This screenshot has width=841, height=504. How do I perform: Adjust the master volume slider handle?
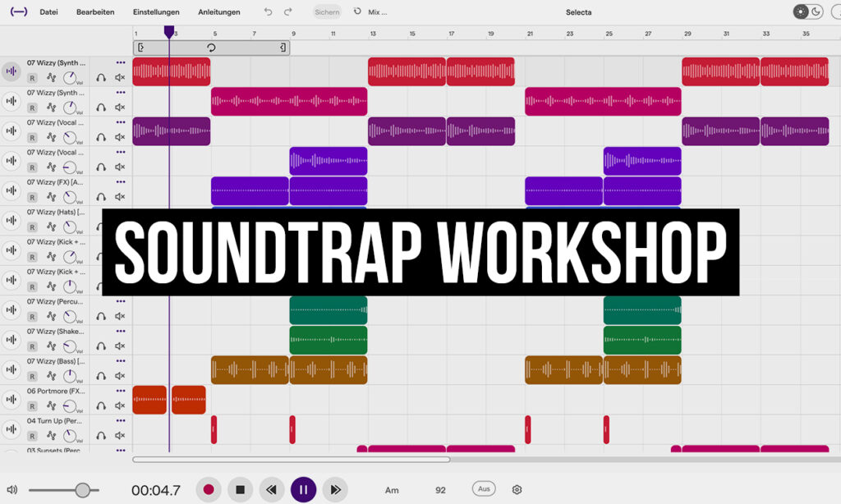click(83, 489)
